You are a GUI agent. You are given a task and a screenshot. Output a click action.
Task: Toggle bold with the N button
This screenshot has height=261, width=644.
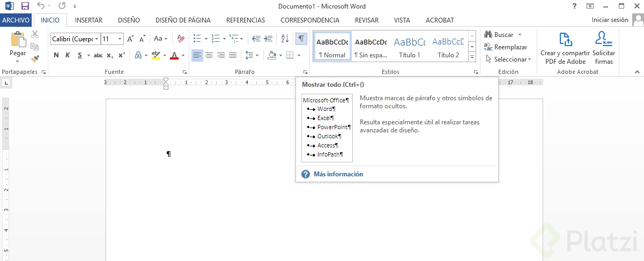point(56,55)
